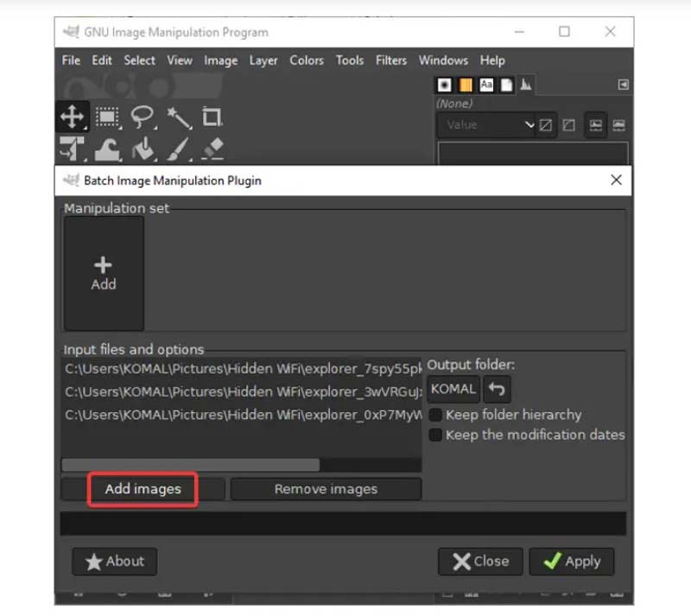The height and width of the screenshot is (616, 691).
Task: Select the Paintbrush tool
Action: pos(179,149)
